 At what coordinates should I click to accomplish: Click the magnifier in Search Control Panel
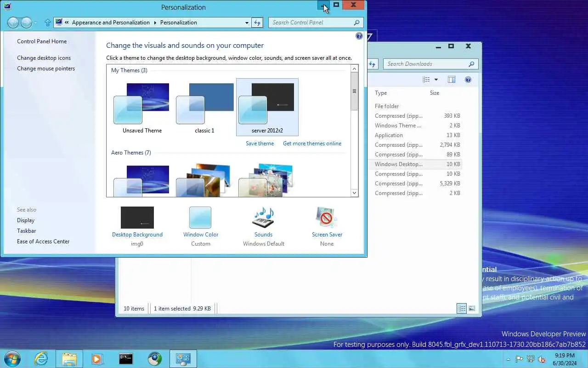356,22
